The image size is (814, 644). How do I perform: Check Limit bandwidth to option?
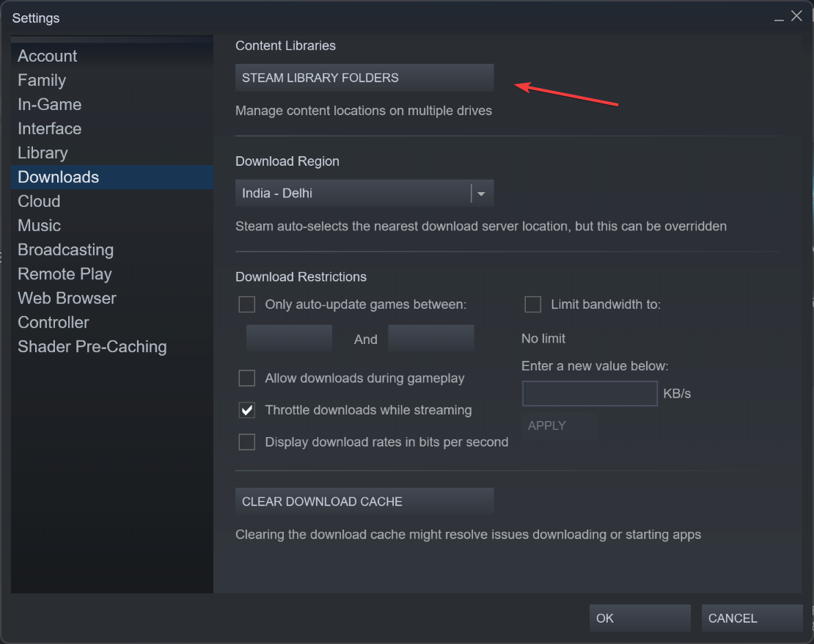click(532, 304)
